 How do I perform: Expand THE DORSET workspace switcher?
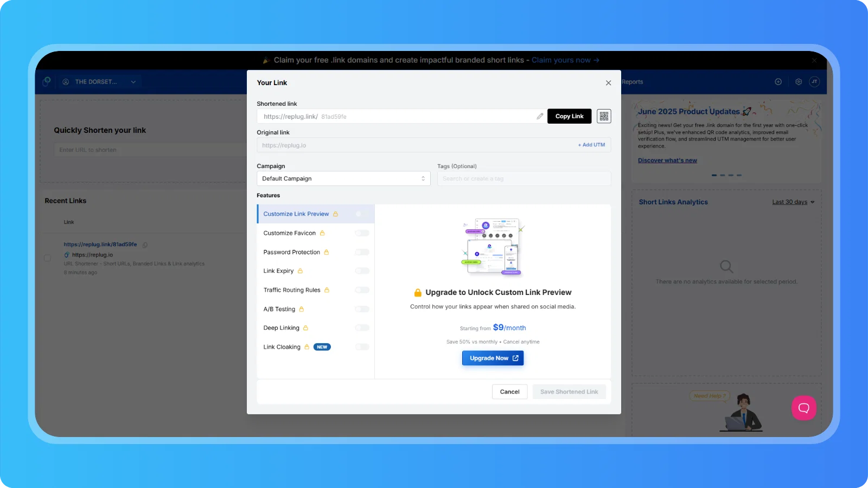coord(99,82)
